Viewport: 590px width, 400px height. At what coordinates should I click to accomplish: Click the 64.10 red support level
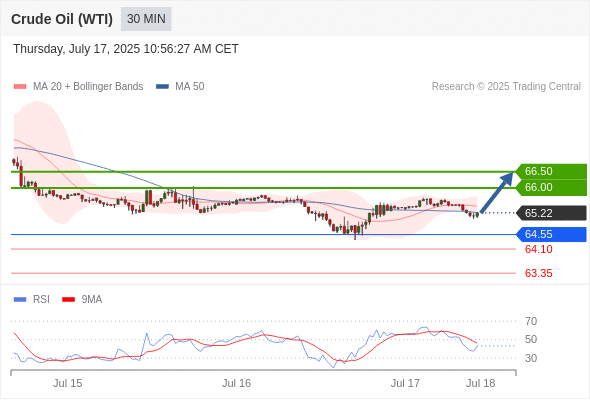tap(538, 249)
